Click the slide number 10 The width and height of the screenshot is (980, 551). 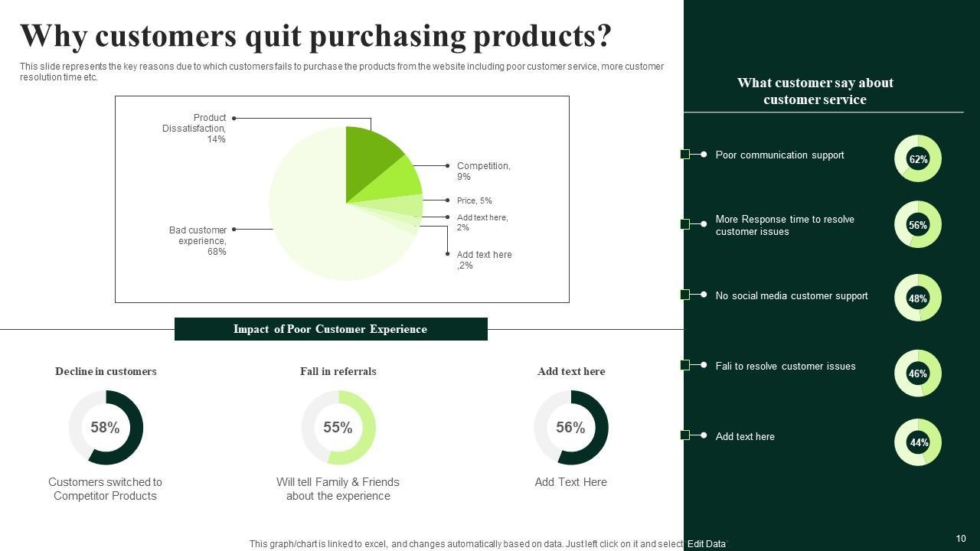tap(961, 539)
